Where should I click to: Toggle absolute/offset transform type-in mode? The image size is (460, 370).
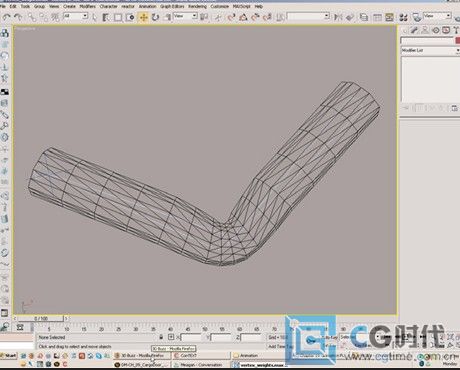[x=171, y=337]
